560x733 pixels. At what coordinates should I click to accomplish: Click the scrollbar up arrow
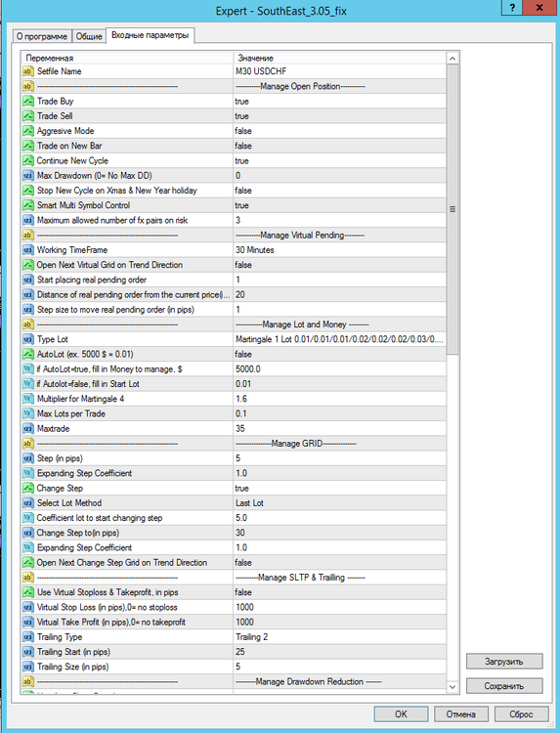[x=452, y=59]
